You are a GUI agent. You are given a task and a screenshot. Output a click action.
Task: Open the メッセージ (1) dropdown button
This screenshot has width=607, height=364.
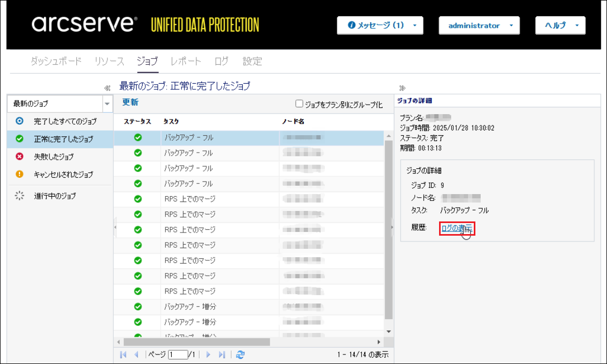(x=380, y=26)
